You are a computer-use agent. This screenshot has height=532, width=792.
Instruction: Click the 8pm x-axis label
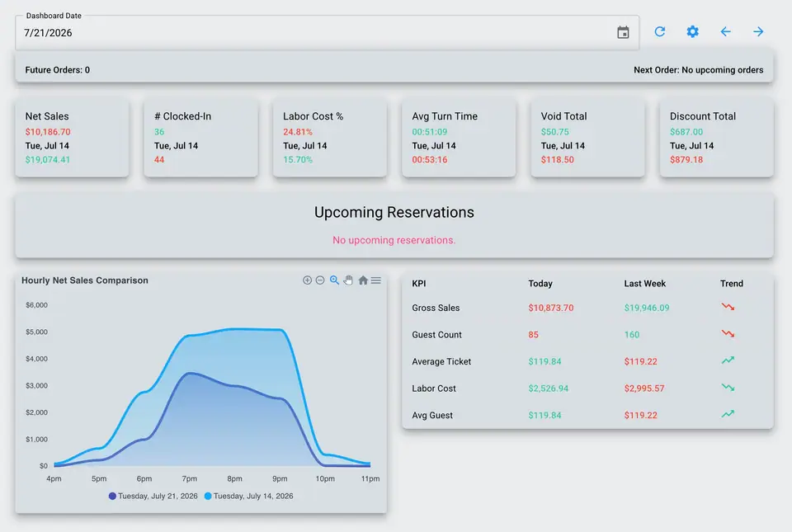point(234,478)
